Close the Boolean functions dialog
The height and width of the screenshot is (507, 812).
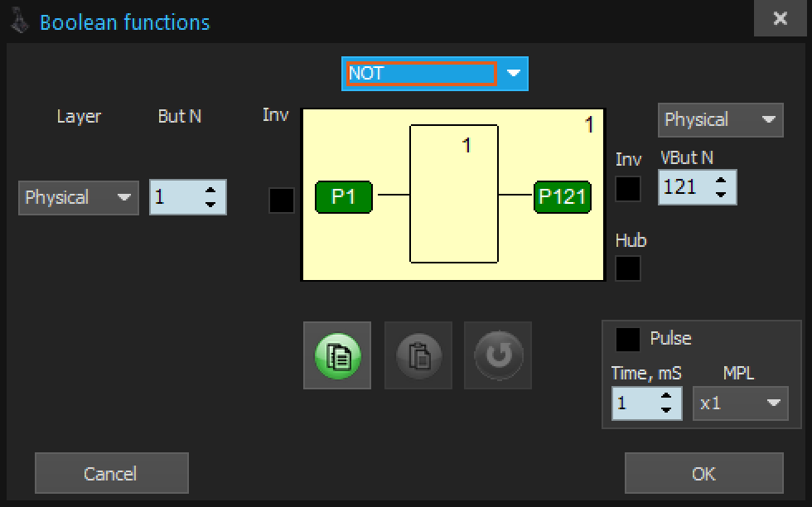[780, 19]
